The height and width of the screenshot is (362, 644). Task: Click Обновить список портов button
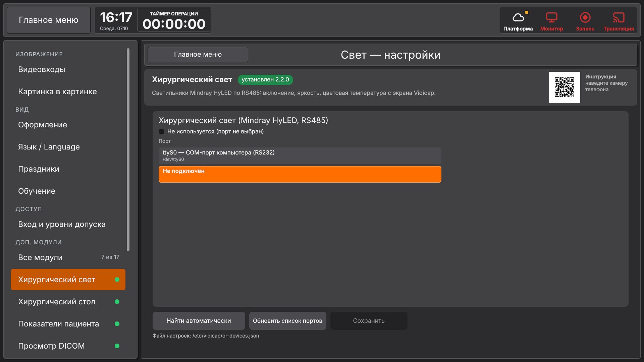coord(287,321)
